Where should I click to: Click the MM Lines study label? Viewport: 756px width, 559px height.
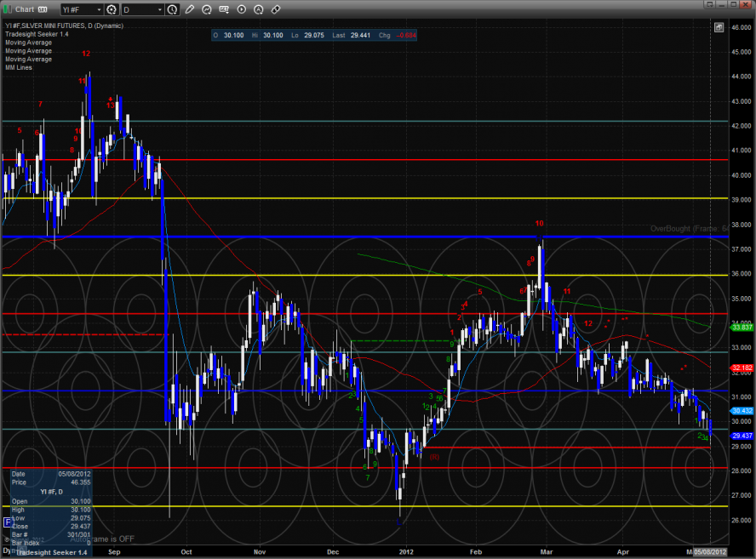tap(19, 67)
